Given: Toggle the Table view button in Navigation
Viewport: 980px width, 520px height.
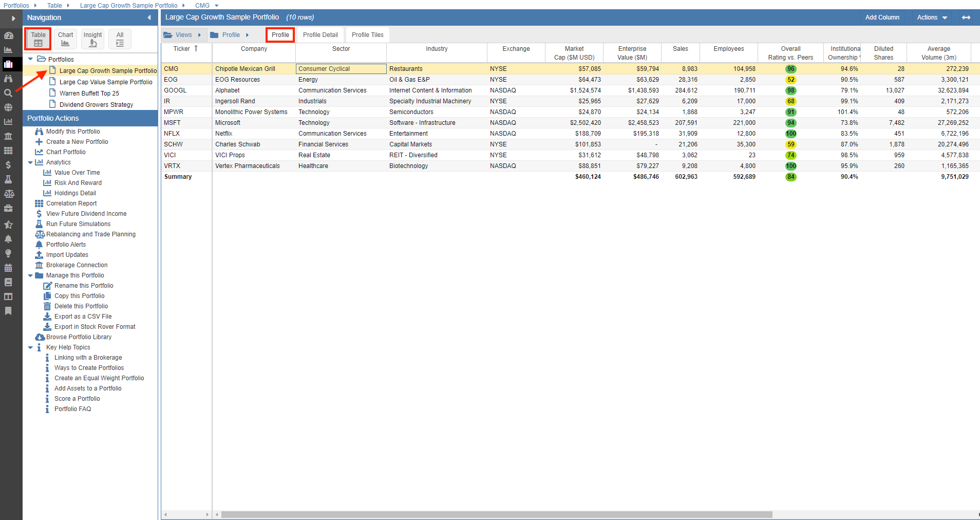Looking at the screenshot, I should click(38, 39).
